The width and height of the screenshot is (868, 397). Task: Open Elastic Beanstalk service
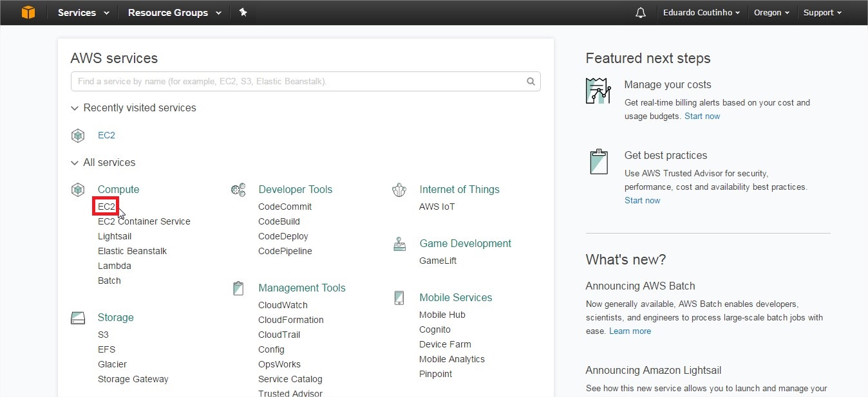coord(132,251)
